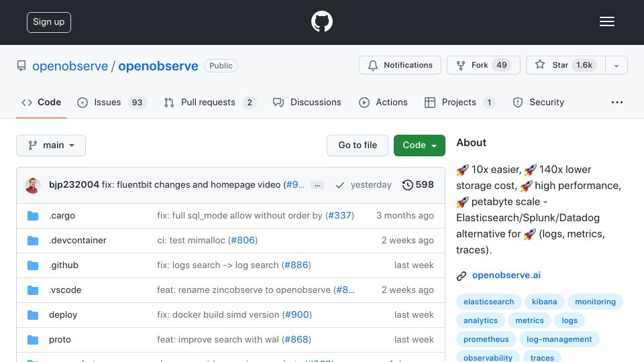Open the openobserve repository name link

158,66
